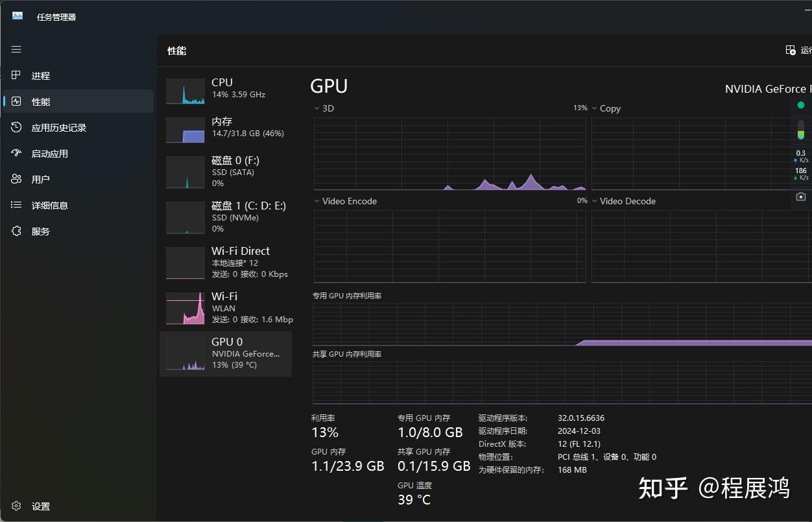812x522 pixels.
Task: Click the 168 MB reserved memory value
Action: point(572,470)
